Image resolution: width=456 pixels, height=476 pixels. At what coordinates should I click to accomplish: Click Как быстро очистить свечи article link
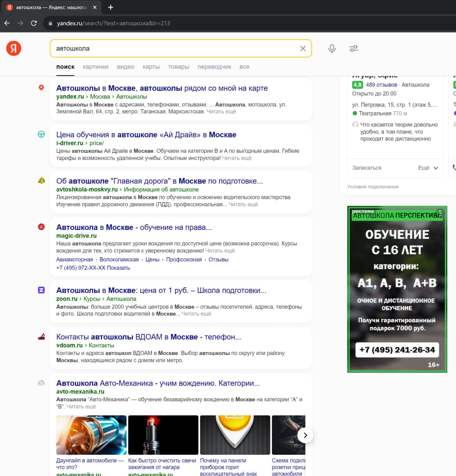(162, 464)
